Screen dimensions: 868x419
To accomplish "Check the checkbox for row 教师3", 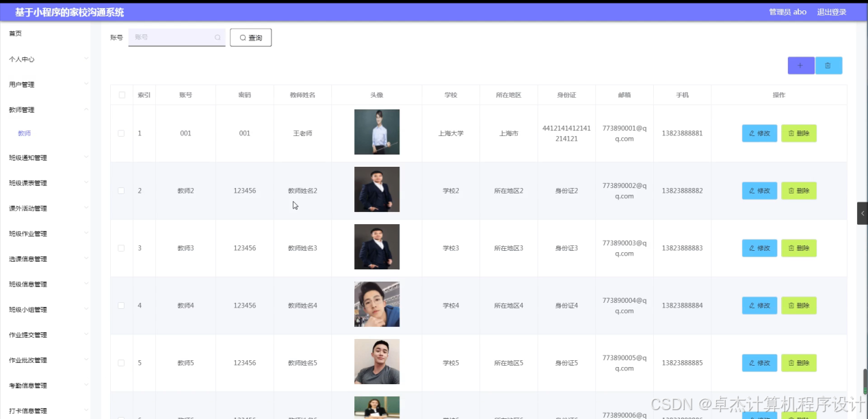I will pos(122,248).
